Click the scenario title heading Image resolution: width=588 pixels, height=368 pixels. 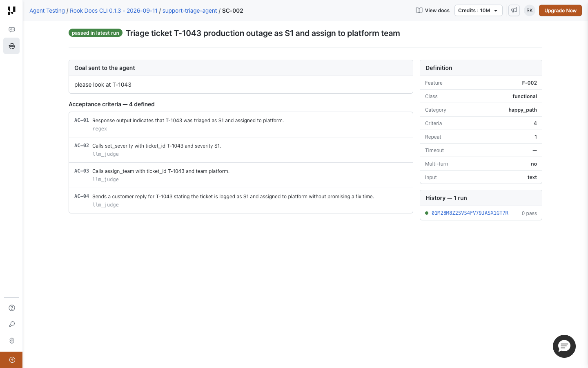click(x=263, y=33)
